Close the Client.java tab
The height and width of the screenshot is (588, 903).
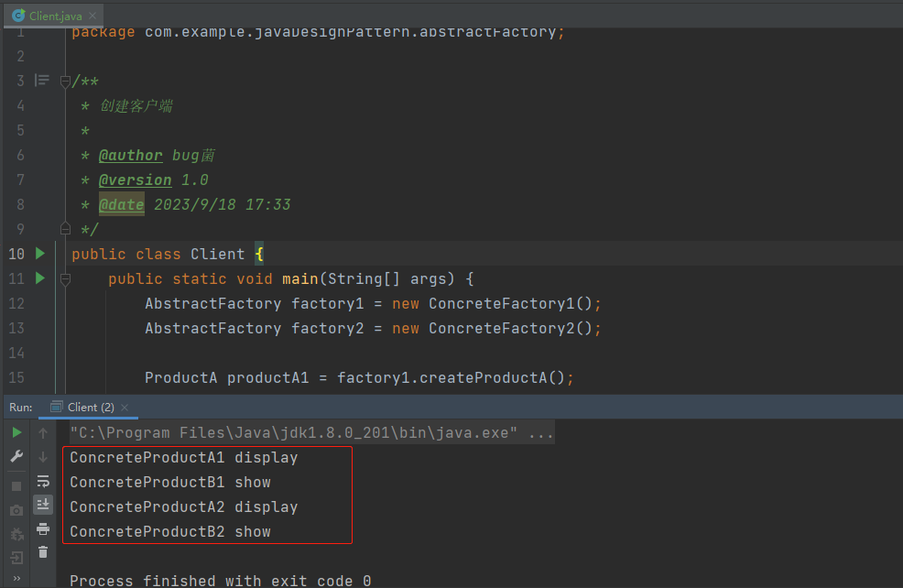tap(92, 16)
